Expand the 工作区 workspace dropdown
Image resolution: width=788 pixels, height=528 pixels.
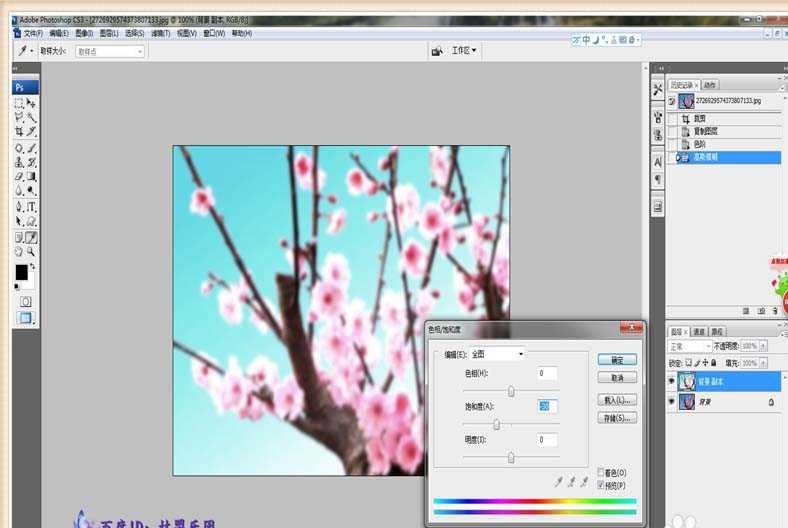click(464, 50)
